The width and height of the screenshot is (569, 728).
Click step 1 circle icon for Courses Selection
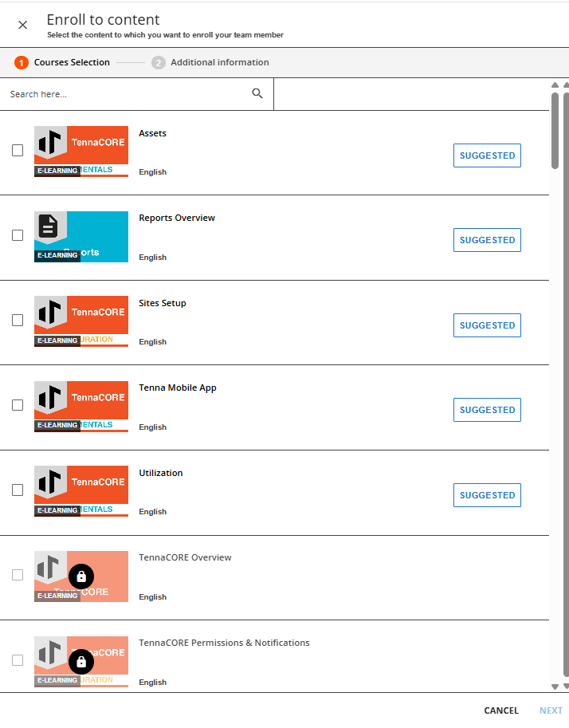[x=22, y=62]
